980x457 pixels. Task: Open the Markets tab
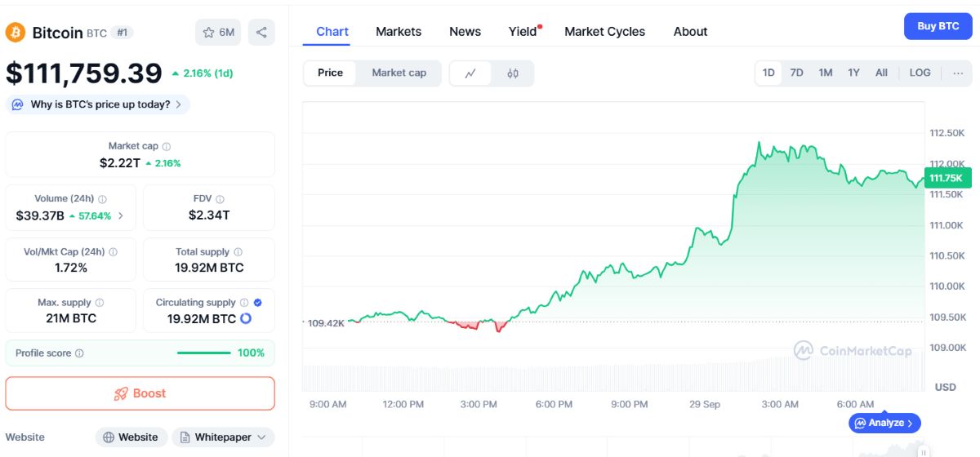click(399, 32)
